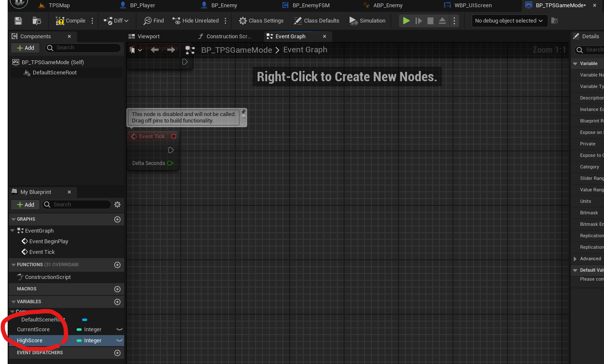Collapse the VARIABLES section
Viewport: 604px width, 364px height.
click(x=14, y=302)
